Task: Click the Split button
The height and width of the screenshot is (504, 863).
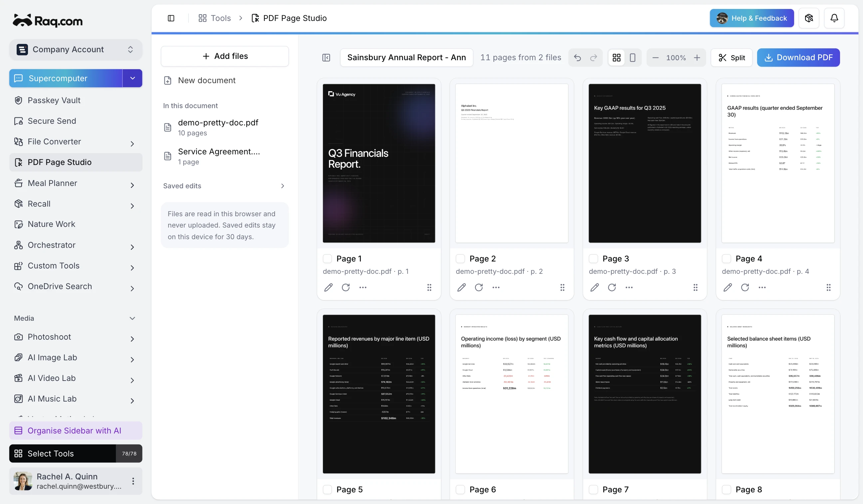Action: 731,58
